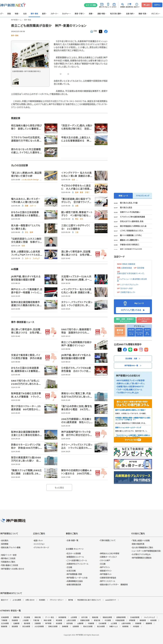Open related article 明石海峡大橋から男性が飛び降り
The width and height of the screenshot is (163, 644).
pyautogui.click(x=27, y=127)
